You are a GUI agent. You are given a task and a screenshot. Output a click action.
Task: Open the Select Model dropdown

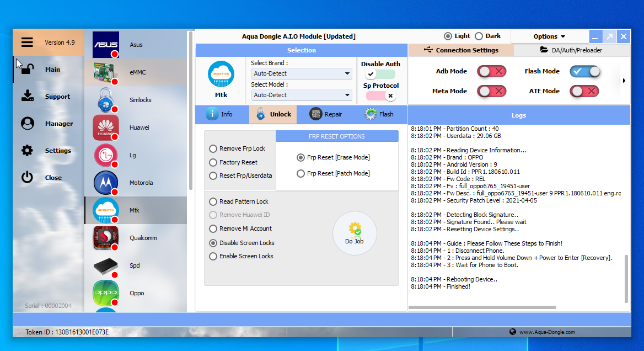[302, 95]
